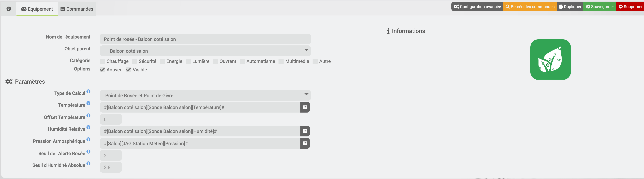Open help icon beside Seuil d'Humidité Absolue
This screenshot has width=644, height=179.
coord(89,164)
